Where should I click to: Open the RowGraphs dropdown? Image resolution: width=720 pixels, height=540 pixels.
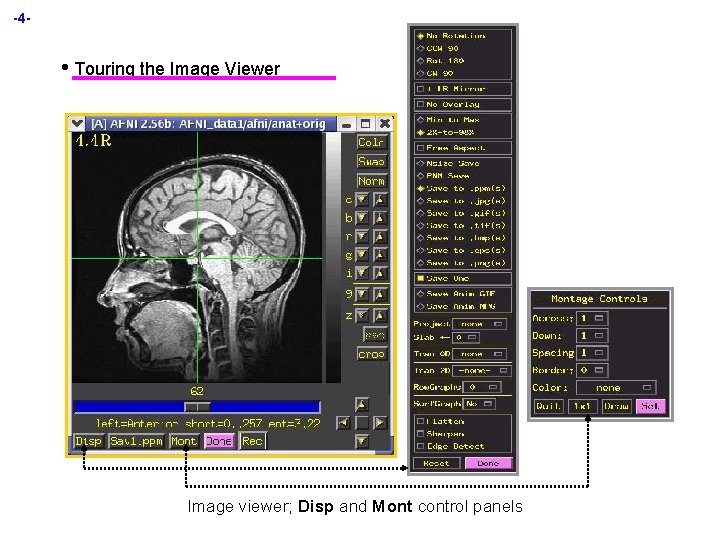point(482,387)
